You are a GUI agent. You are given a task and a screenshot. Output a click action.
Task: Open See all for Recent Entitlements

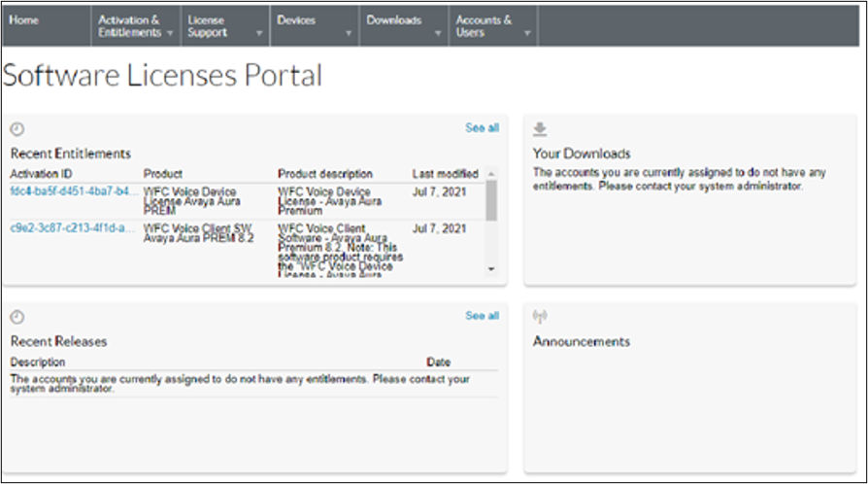(483, 128)
